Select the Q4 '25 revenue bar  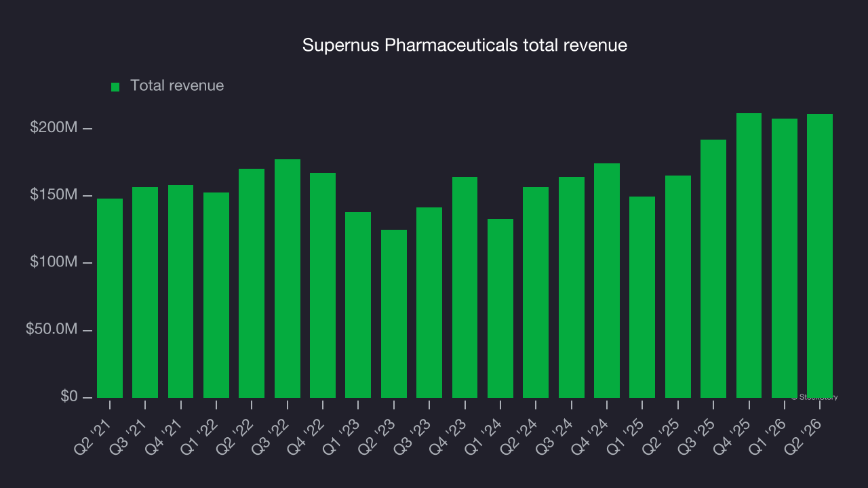[749, 256]
